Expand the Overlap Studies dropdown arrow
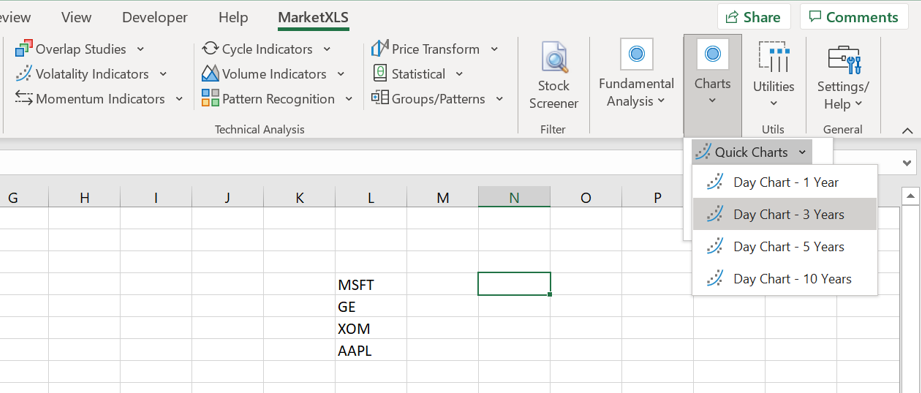The height and width of the screenshot is (393, 921). tap(140, 49)
